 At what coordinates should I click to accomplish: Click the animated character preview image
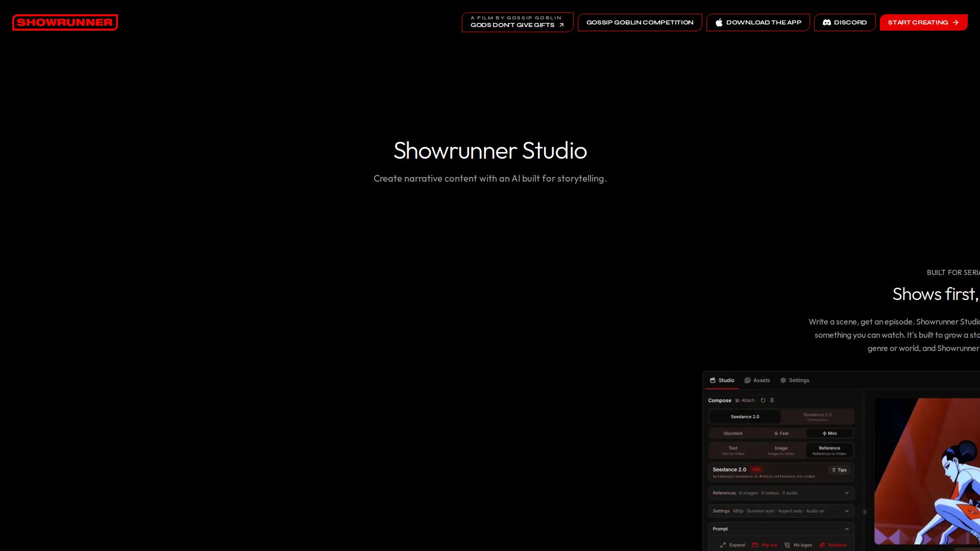[927, 471]
